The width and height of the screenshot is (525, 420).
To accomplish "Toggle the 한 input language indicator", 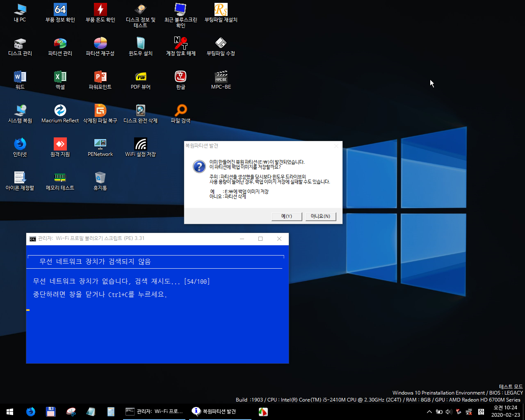I will pyautogui.click(x=481, y=412).
